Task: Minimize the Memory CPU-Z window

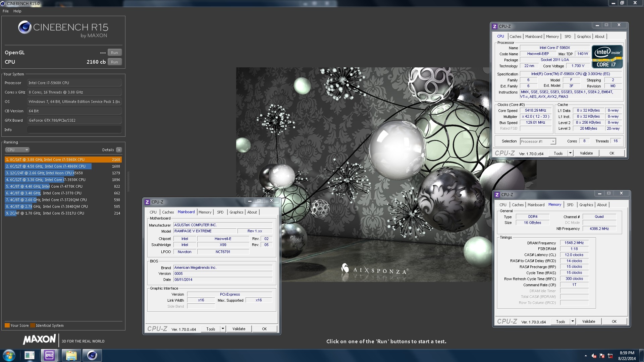Action: tap(599, 193)
